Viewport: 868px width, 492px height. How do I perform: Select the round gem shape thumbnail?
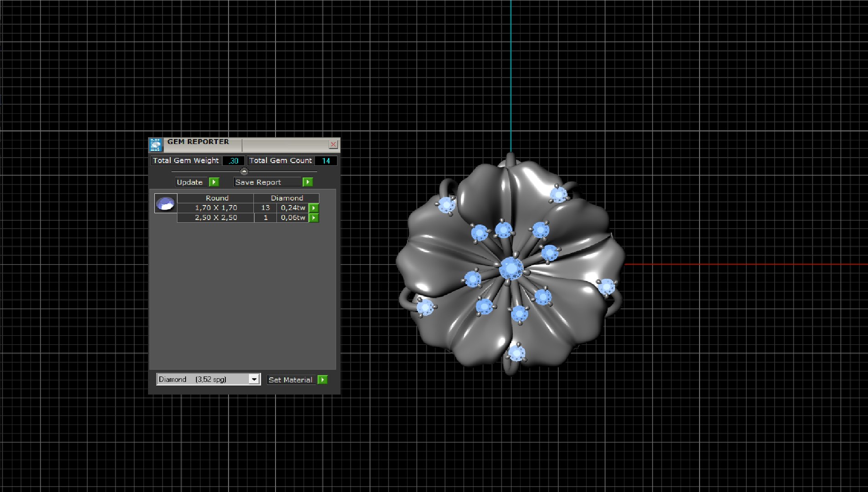pyautogui.click(x=165, y=203)
